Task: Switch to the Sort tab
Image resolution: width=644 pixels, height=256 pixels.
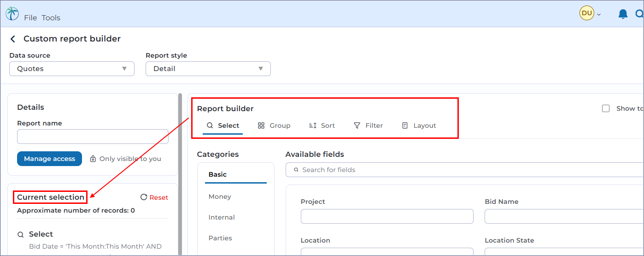Action: tap(322, 125)
